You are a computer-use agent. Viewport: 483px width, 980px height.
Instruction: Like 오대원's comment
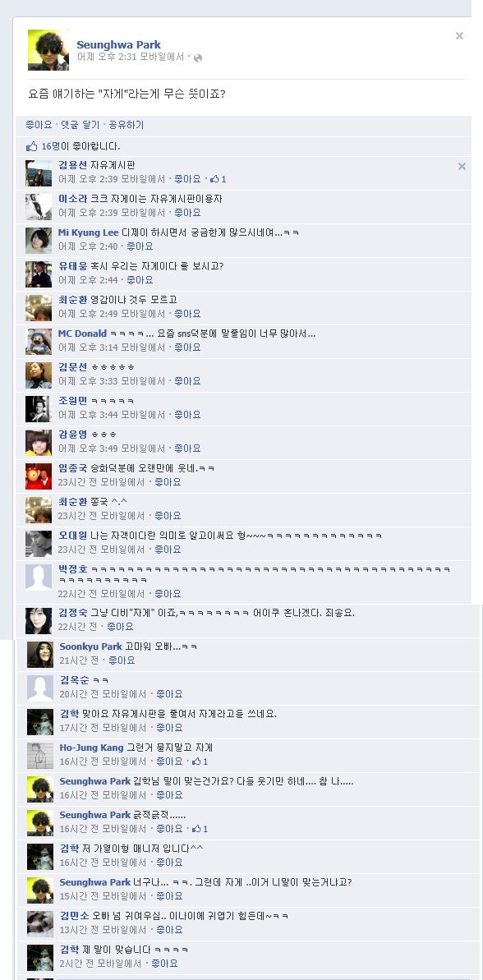point(168,550)
